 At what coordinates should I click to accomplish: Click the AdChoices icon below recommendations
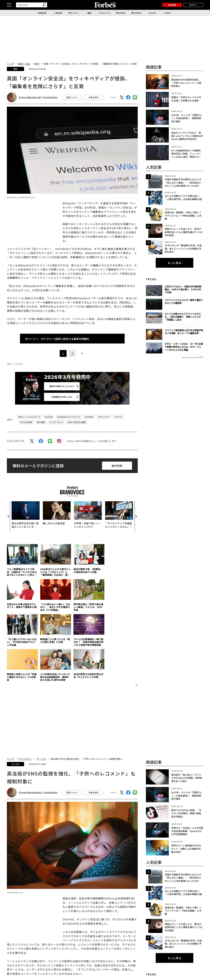[136, 685]
